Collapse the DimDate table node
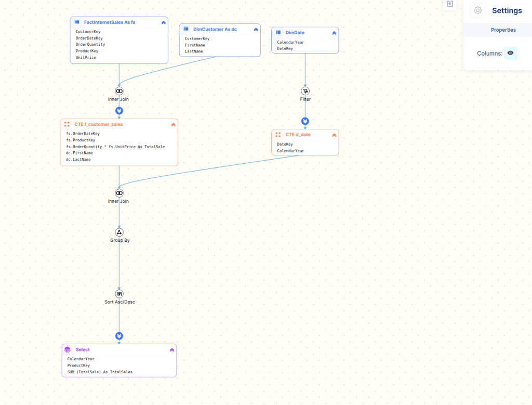Viewport: 532px width, 405px height. click(334, 33)
